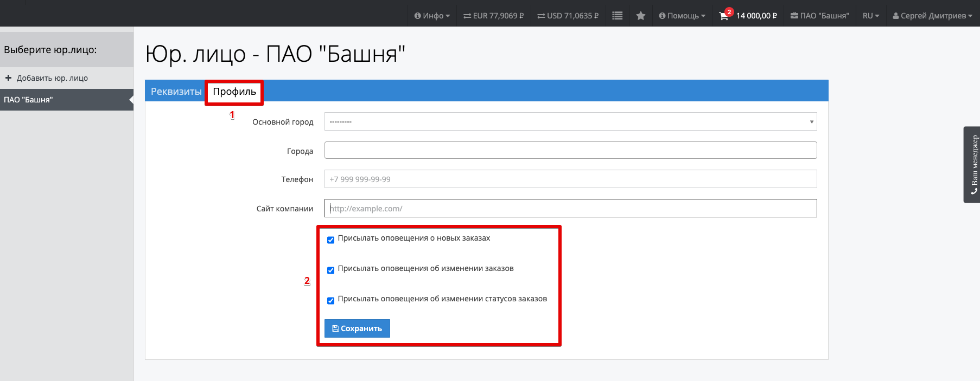
Task: Click the plus icon to add юр. лицо
Action: (9, 78)
